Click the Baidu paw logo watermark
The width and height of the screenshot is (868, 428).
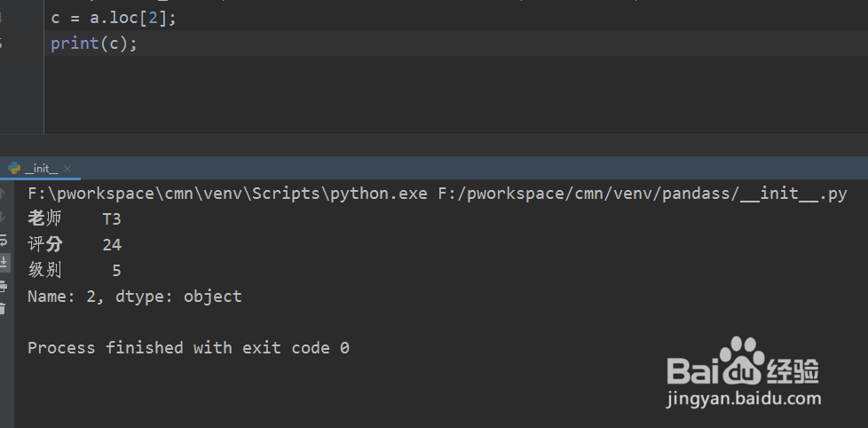click(x=742, y=360)
